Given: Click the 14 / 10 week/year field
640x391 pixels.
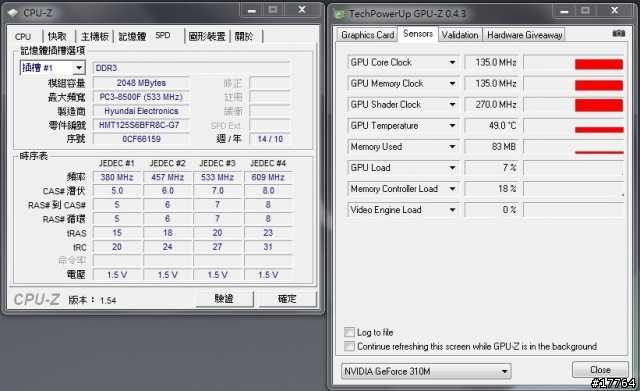Looking at the screenshot, I should tap(270, 139).
